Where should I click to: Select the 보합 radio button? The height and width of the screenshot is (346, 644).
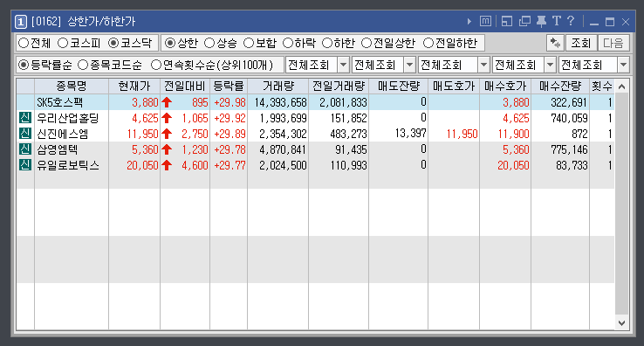[x=249, y=43]
